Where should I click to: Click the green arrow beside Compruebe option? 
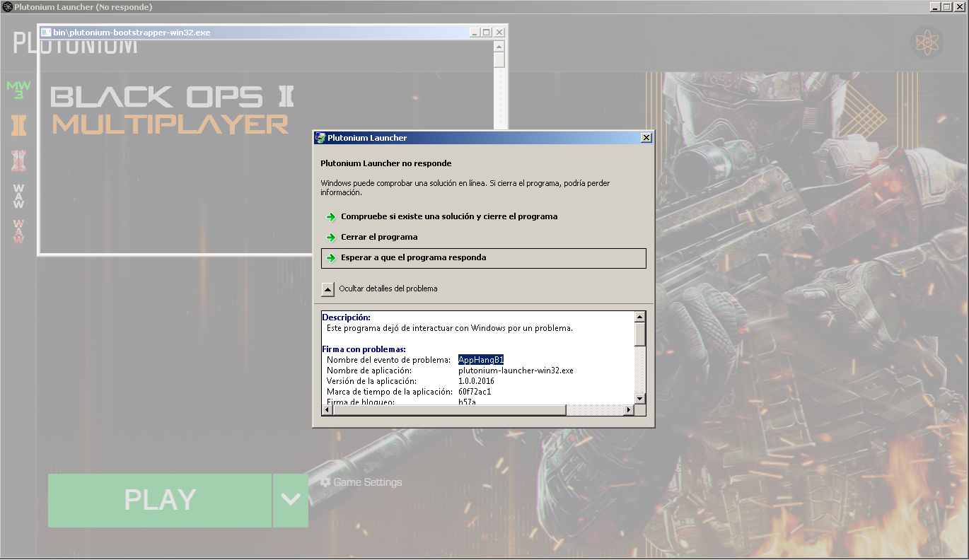pyautogui.click(x=331, y=217)
